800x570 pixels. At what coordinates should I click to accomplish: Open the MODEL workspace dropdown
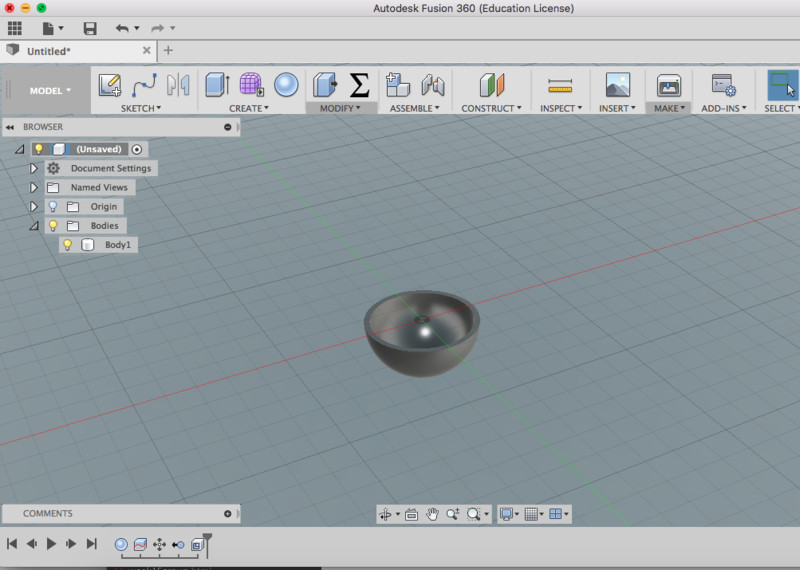tap(50, 91)
